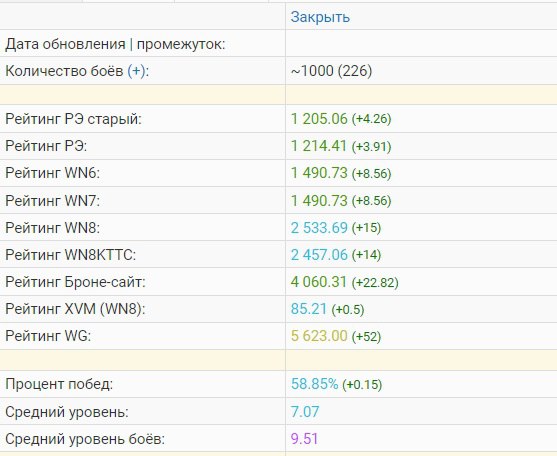Click the Рейтинг РЭ старый value 1 205.06

coord(319,119)
